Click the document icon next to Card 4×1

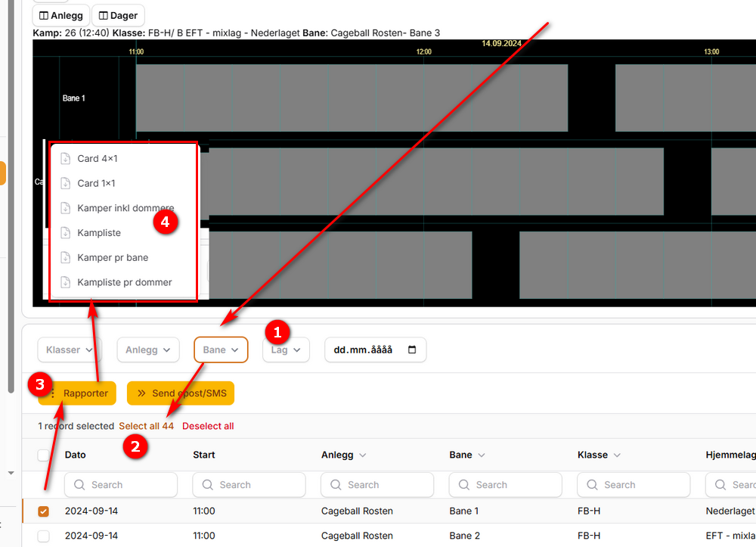tap(66, 159)
